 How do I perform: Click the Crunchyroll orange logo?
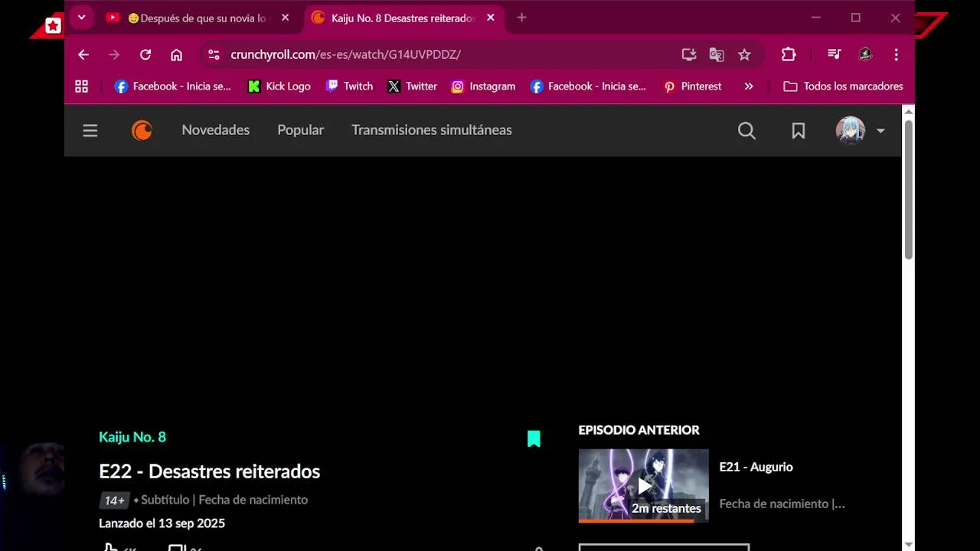coord(142,131)
